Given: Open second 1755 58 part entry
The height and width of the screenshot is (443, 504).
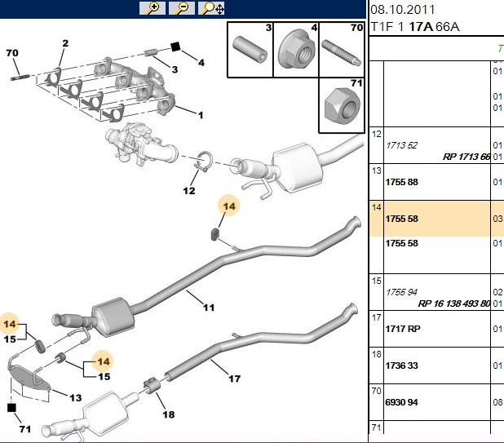Looking at the screenshot, I should [402, 243].
